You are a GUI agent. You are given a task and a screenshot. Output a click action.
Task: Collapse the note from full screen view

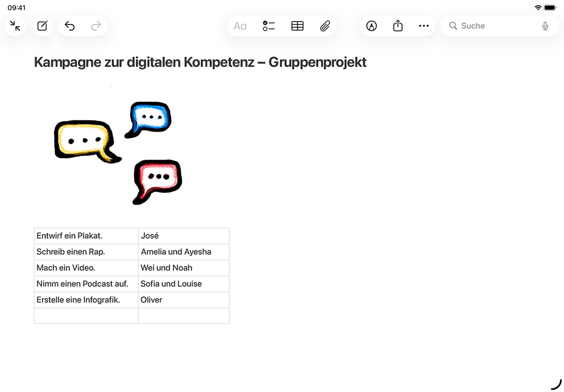tap(15, 26)
